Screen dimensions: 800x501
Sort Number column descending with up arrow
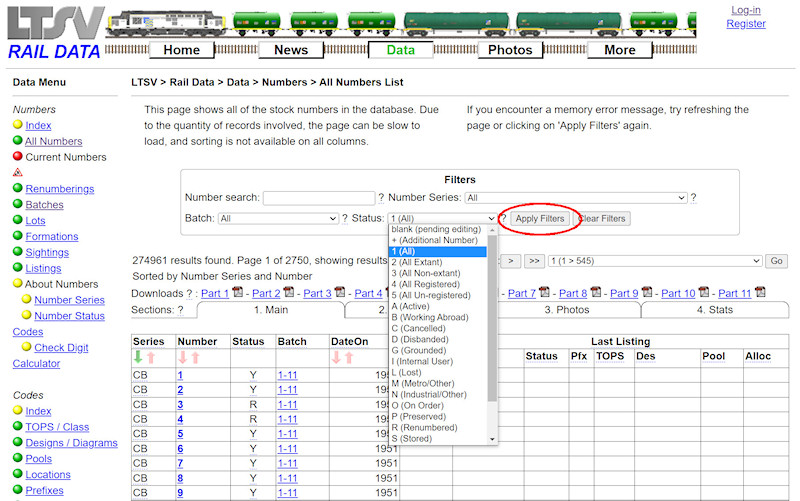(196, 358)
